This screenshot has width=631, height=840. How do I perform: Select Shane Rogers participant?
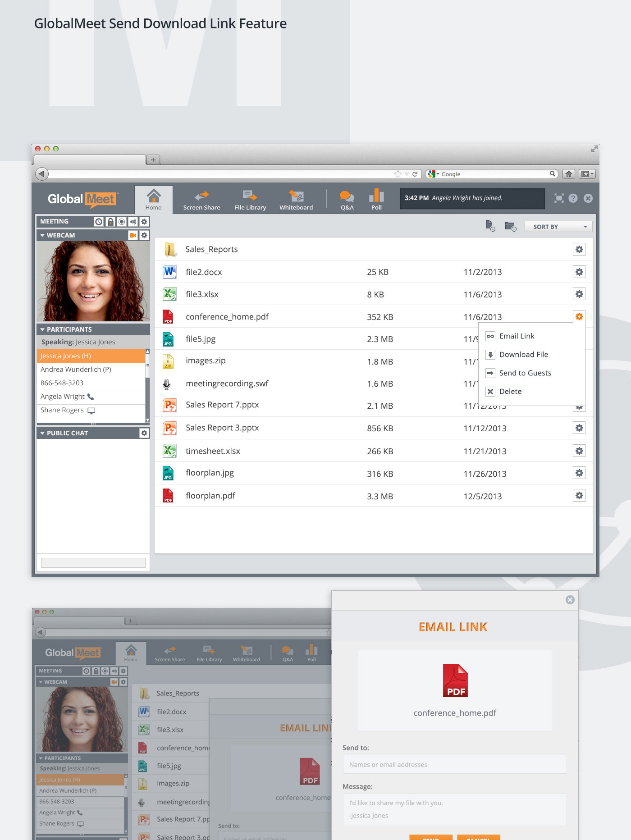(91, 410)
